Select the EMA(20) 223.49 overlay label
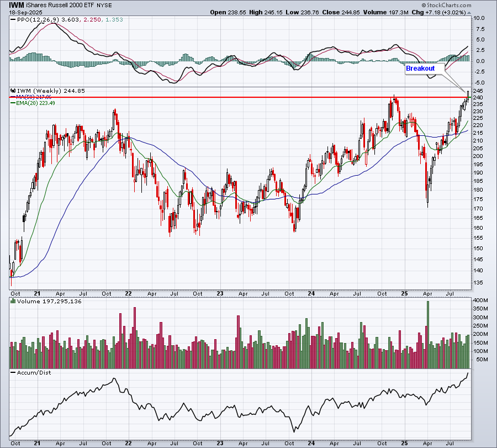 pyautogui.click(x=35, y=103)
